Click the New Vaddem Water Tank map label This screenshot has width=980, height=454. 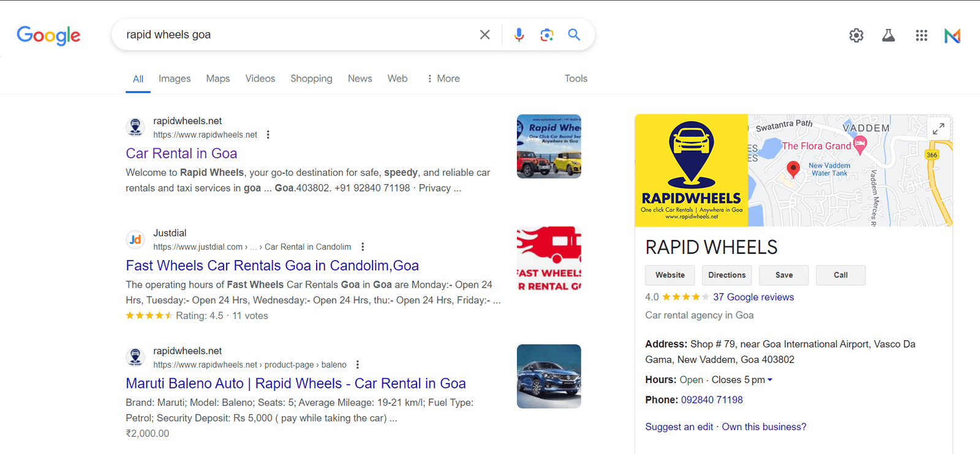pos(829,169)
